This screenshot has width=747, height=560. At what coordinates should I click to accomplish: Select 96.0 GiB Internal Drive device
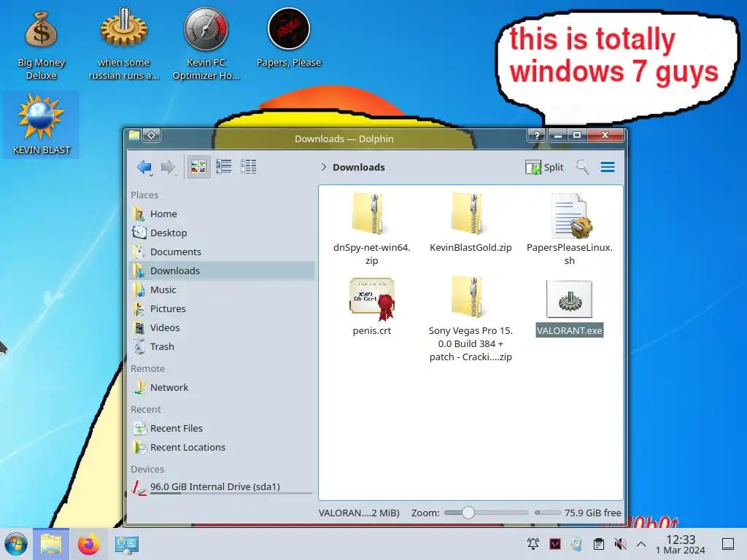click(x=222, y=488)
